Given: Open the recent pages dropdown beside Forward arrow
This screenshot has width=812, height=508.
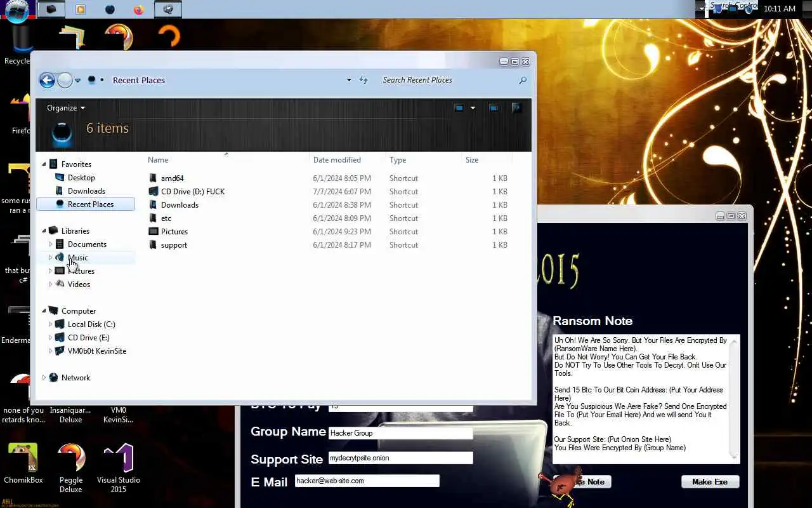Looking at the screenshot, I should 78,81.
